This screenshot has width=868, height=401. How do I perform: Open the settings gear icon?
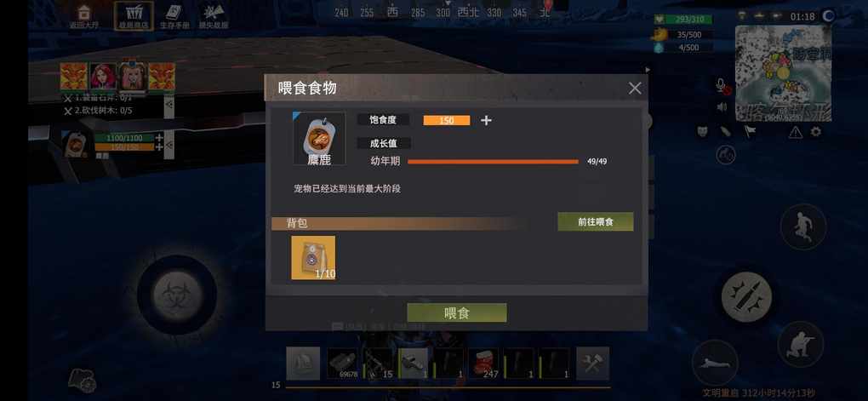(816, 132)
